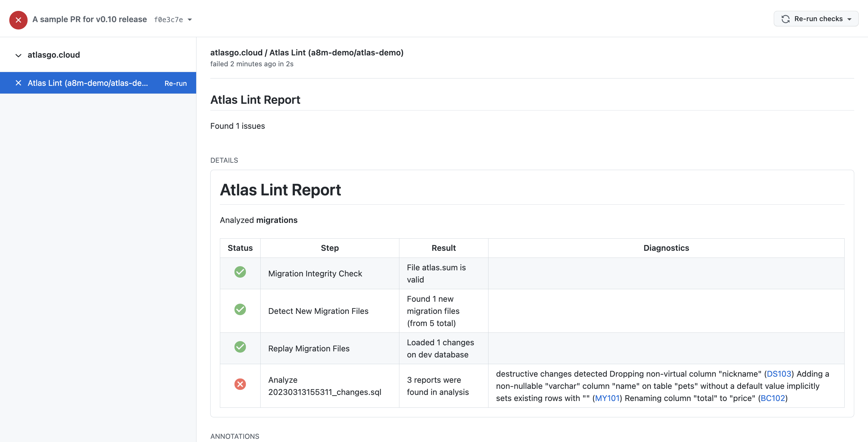Click the refresh icon inside the Re-run checks button

point(786,19)
